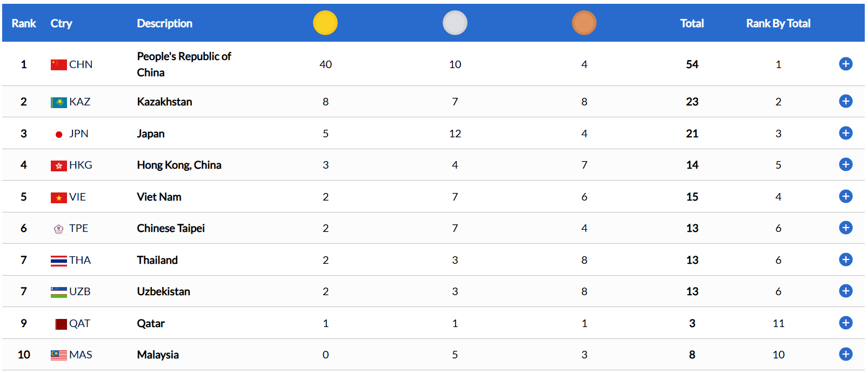Click the Description column header

pyautogui.click(x=164, y=23)
